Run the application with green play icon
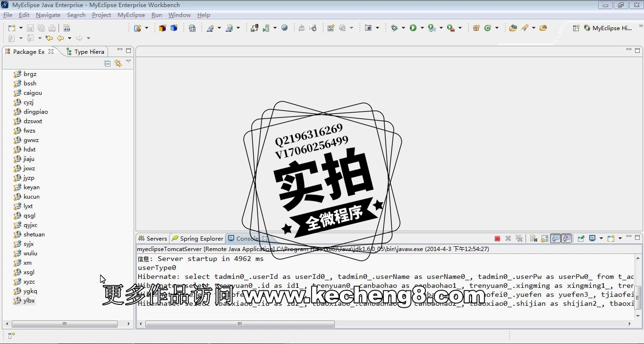644x344 pixels. pos(413,28)
